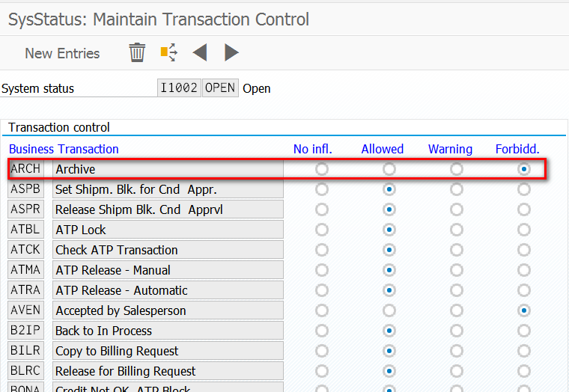Click the ATP Lock description field

coord(168,230)
